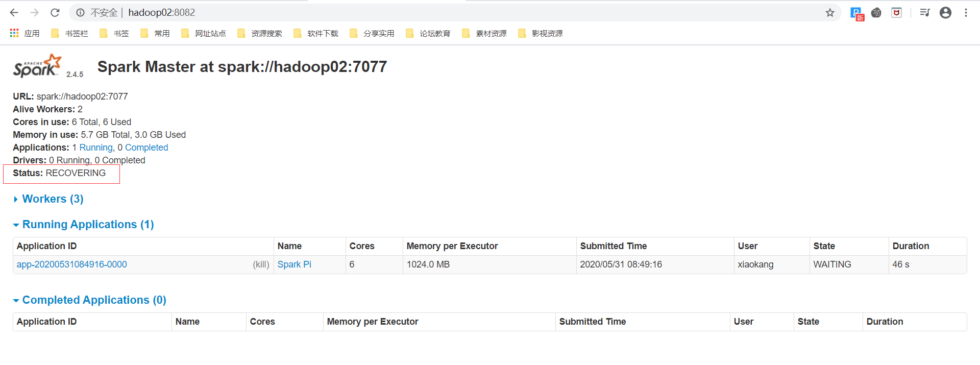Click the Spark Master at spark://hadoop02:7077 heading
The width and height of the screenshot is (980, 365).
[242, 66]
